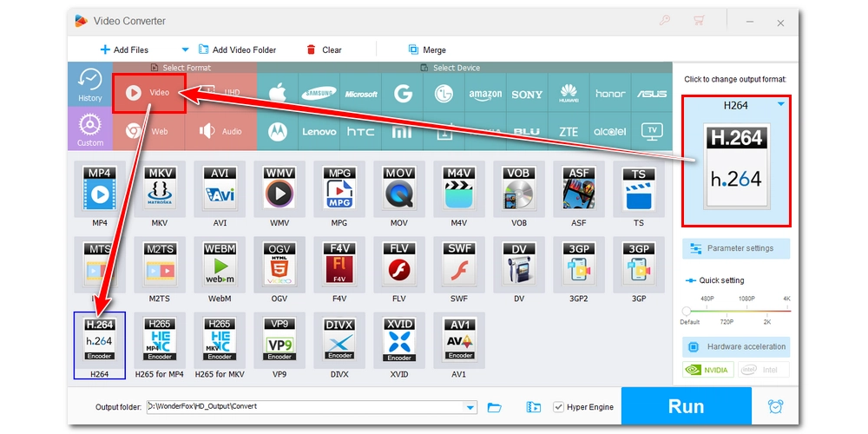The image size is (868, 434).
Task: Choose the AV1 encoder icon
Action: pos(458,340)
